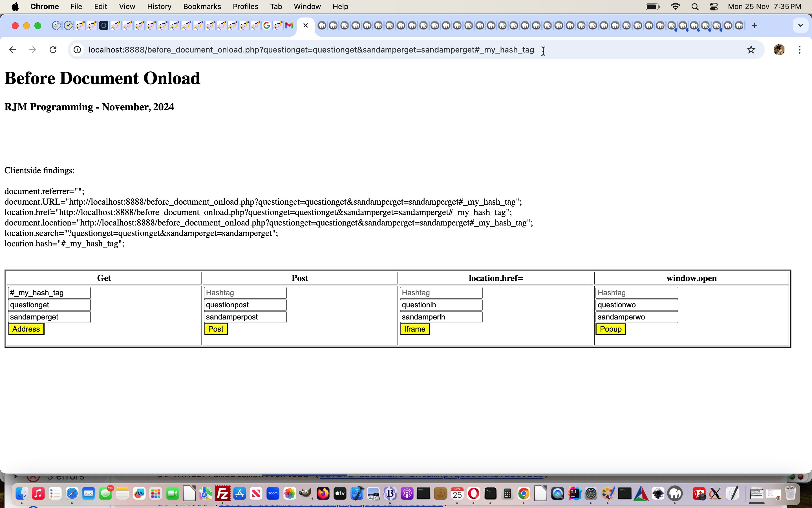The width and height of the screenshot is (812, 508).
Task: Click the location.href Hashtag field
Action: point(441,293)
